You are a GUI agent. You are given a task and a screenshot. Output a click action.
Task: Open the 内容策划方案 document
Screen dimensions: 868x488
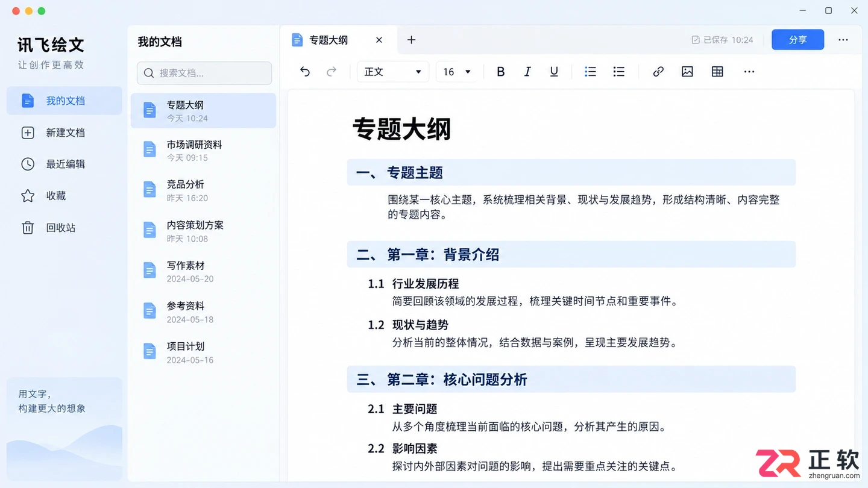point(203,231)
